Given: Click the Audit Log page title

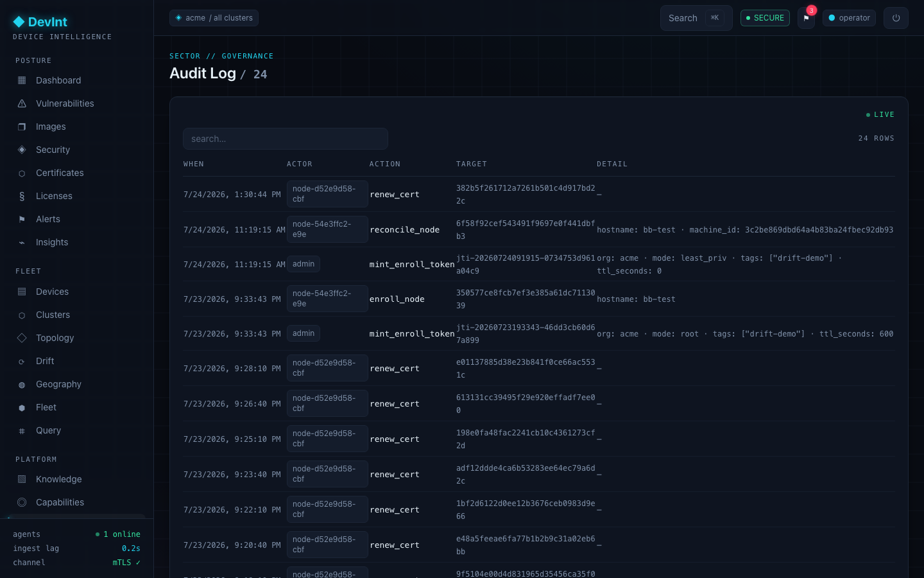Looking at the screenshot, I should click(203, 73).
